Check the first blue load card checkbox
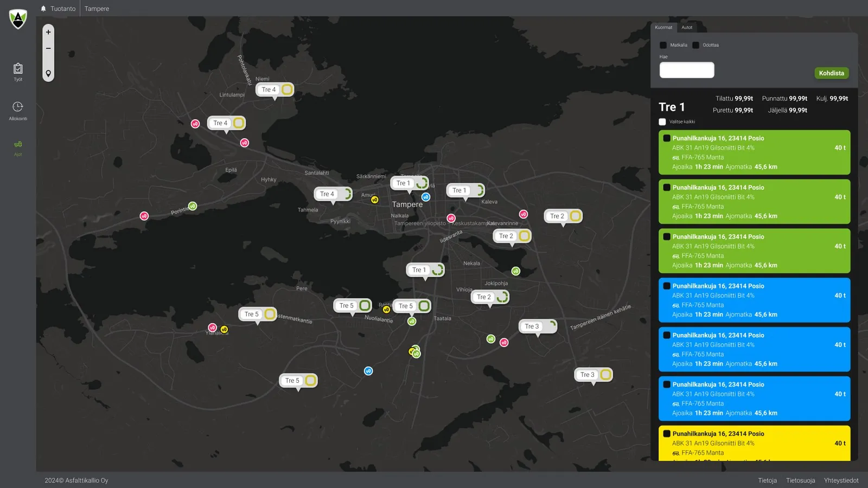 coord(667,286)
